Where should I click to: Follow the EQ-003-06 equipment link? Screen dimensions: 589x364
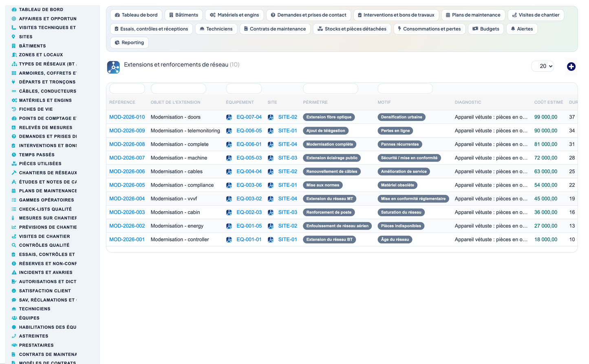coord(249,185)
